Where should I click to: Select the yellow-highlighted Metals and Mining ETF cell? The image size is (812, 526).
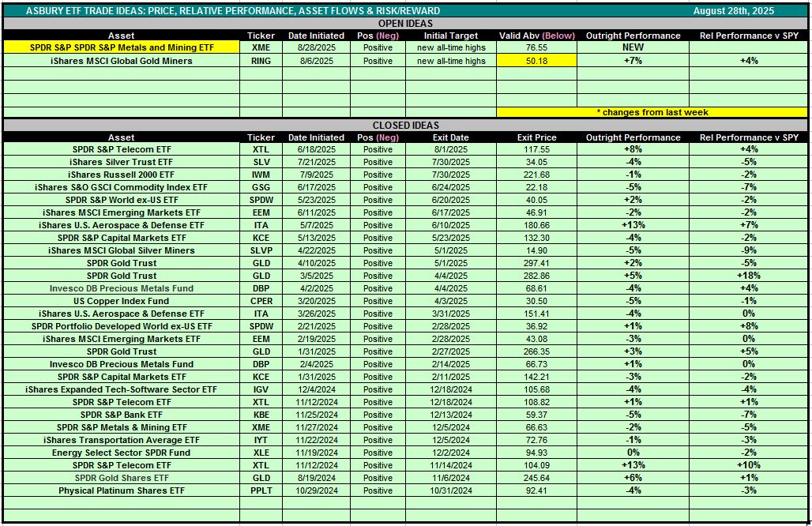[x=121, y=47]
